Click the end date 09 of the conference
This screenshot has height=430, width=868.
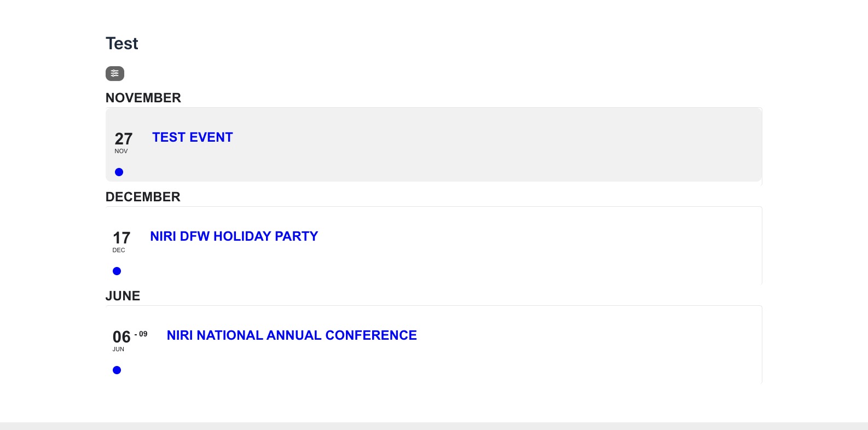(x=143, y=334)
